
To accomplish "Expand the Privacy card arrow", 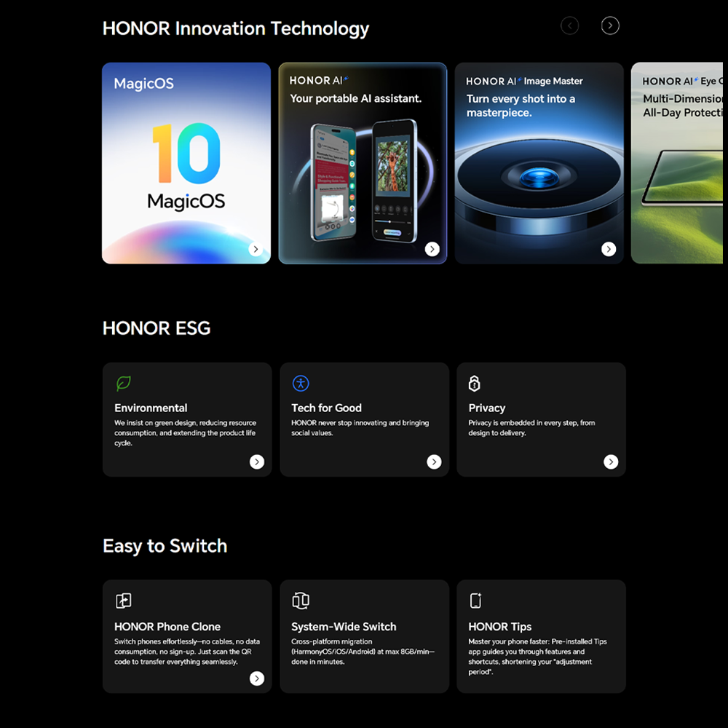I will pos(611,462).
